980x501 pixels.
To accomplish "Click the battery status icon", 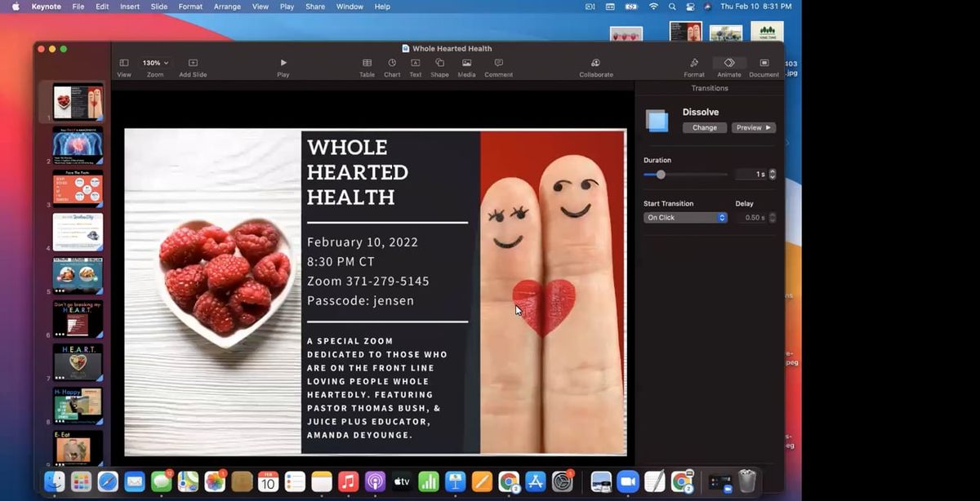I will coord(630,7).
